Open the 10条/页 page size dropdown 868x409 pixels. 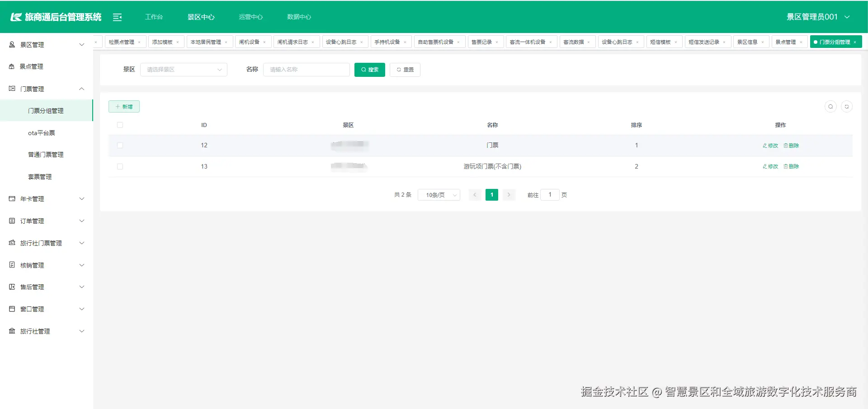pyautogui.click(x=439, y=195)
